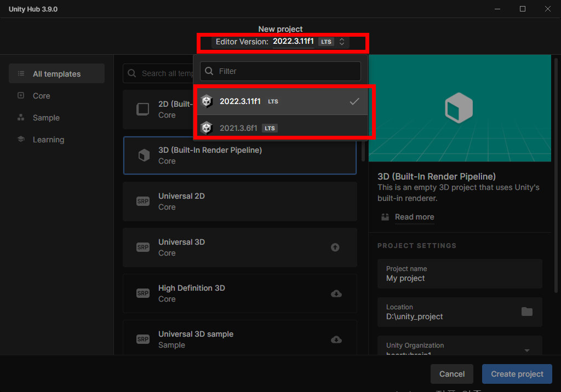Choose the Universal 3D template
The height and width of the screenshot is (392, 561).
pyautogui.click(x=240, y=247)
